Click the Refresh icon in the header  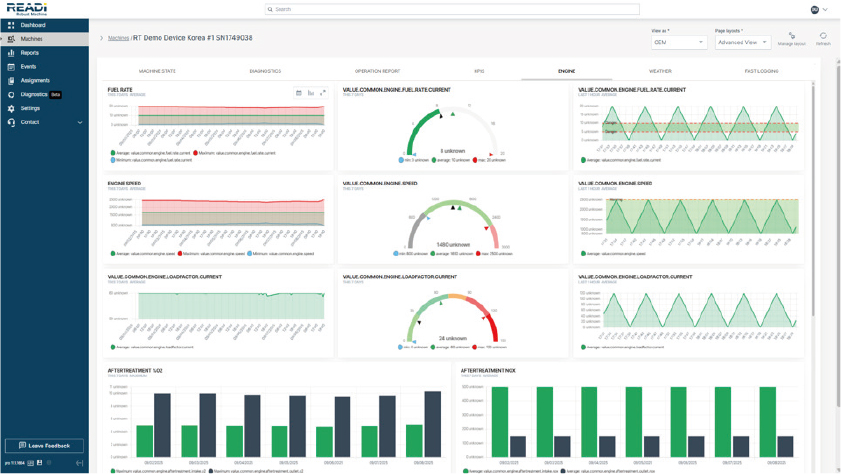point(823,37)
